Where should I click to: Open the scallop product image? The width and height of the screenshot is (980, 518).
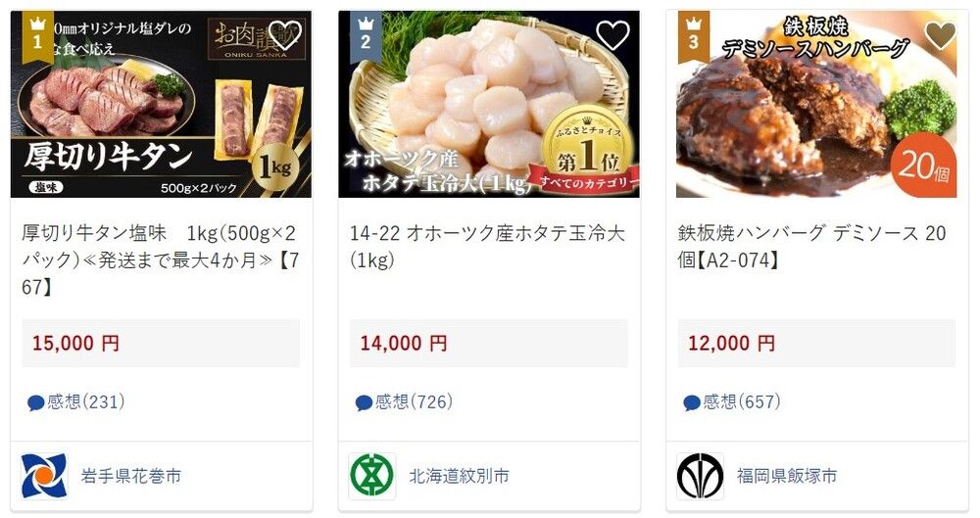point(489,105)
